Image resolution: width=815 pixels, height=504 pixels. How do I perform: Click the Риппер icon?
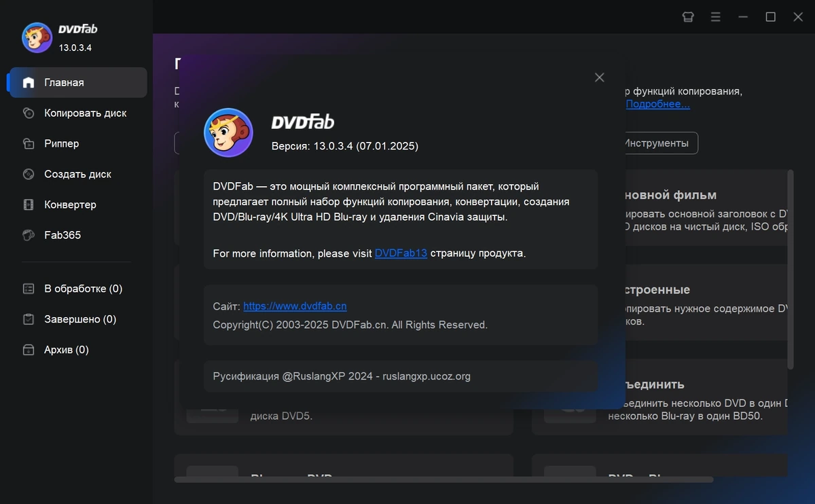pyautogui.click(x=28, y=143)
